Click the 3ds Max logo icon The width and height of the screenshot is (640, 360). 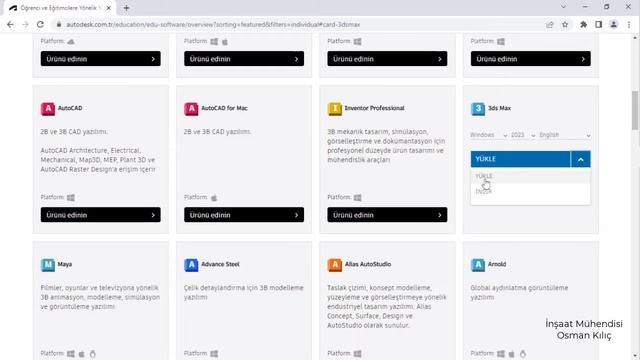tap(478, 109)
